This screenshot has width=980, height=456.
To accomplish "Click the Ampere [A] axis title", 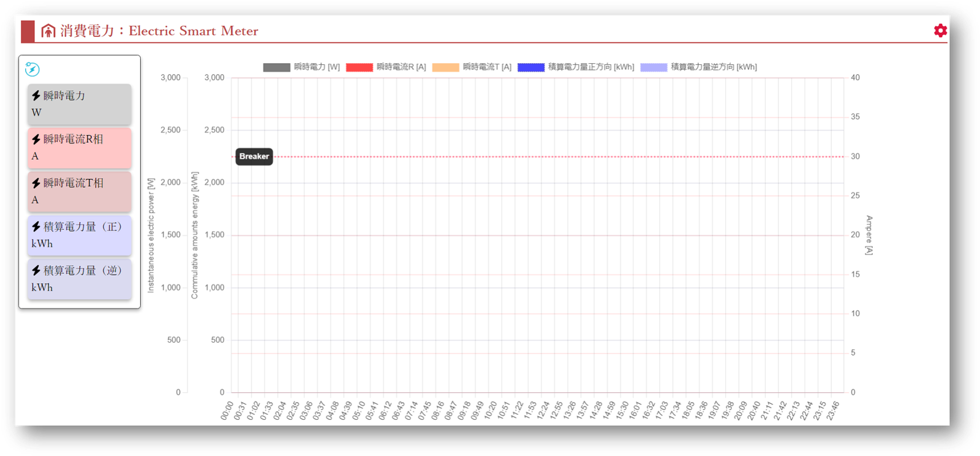I will pos(869,235).
